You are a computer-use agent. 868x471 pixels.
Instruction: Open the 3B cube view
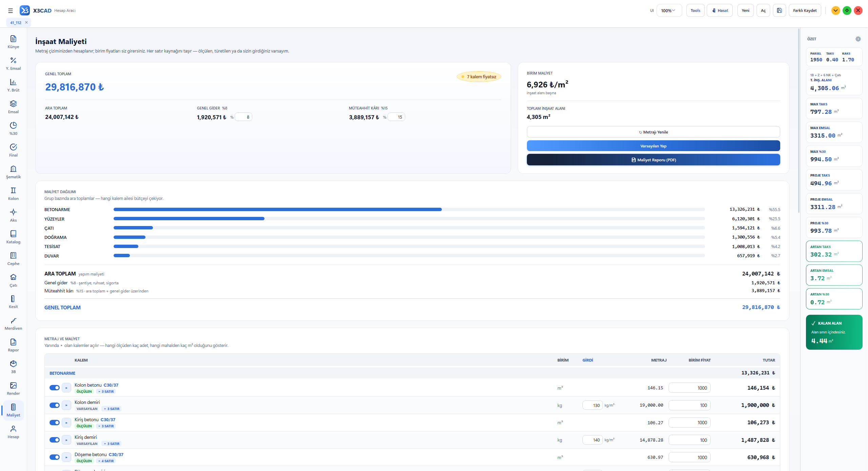pyautogui.click(x=13, y=367)
